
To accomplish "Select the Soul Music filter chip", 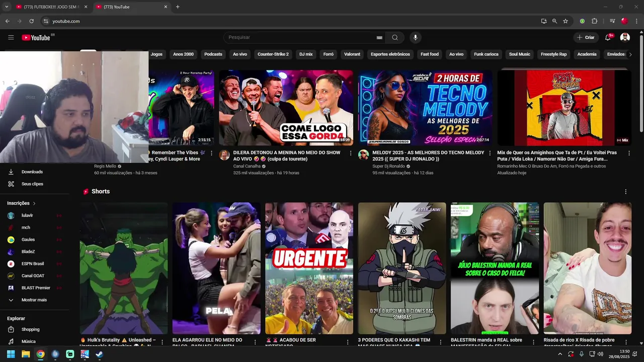I will (x=520, y=54).
